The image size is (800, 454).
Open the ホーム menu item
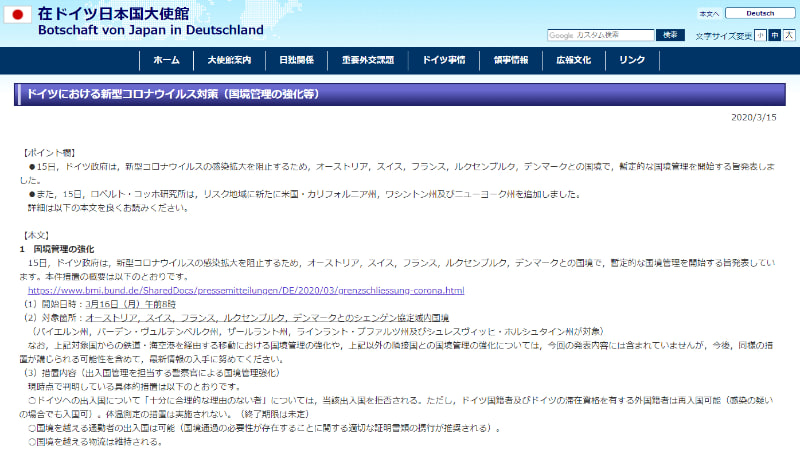pos(166,60)
